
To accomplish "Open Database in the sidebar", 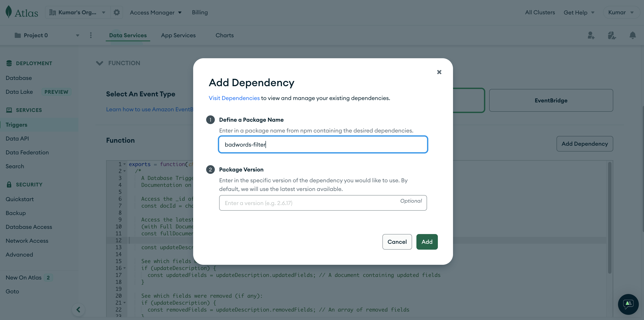I will (x=19, y=78).
